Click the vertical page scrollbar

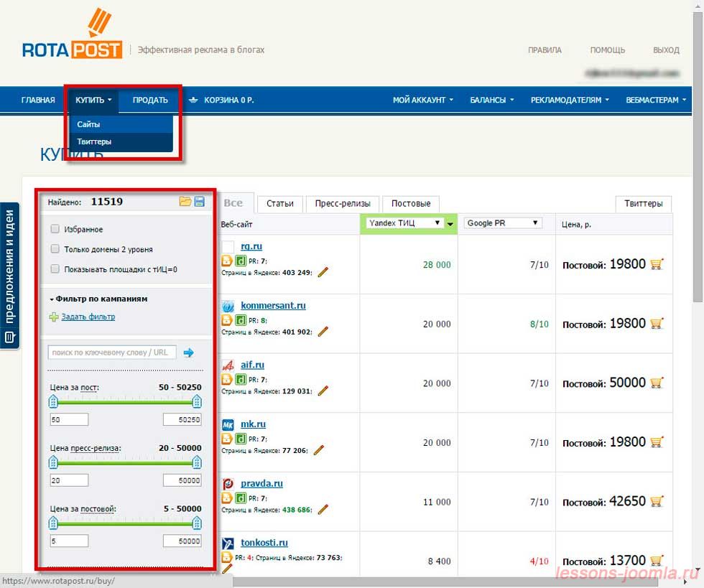click(698, 157)
